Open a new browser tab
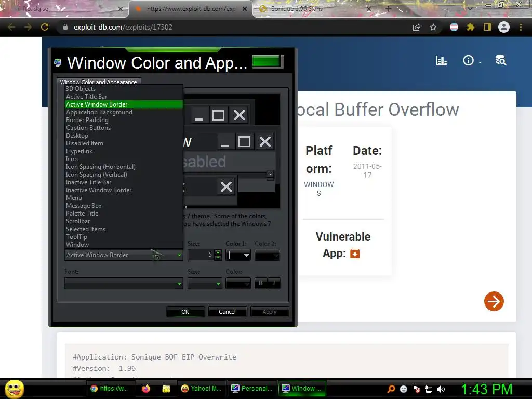This screenshot has width=532, height=399. point(388,9)
